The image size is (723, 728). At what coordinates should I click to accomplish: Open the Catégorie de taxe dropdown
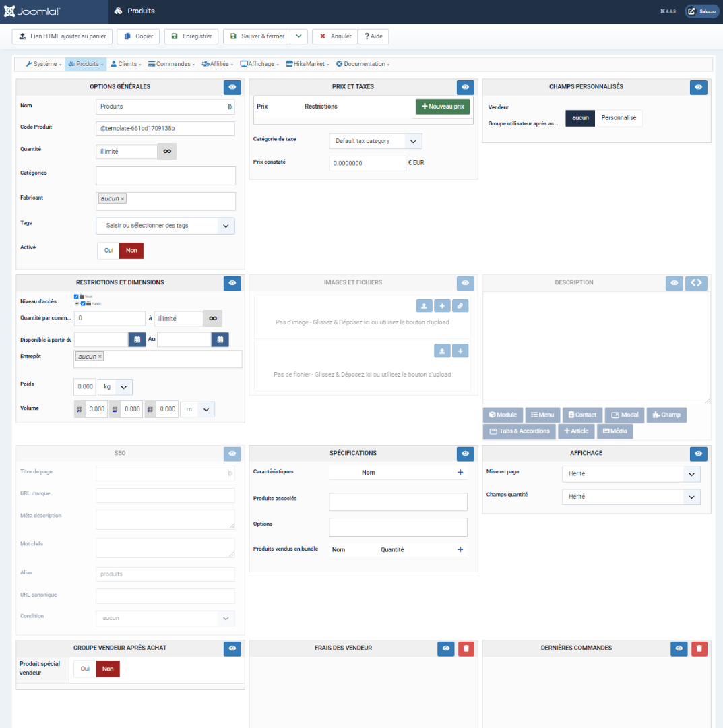click(x=375, y=141)
